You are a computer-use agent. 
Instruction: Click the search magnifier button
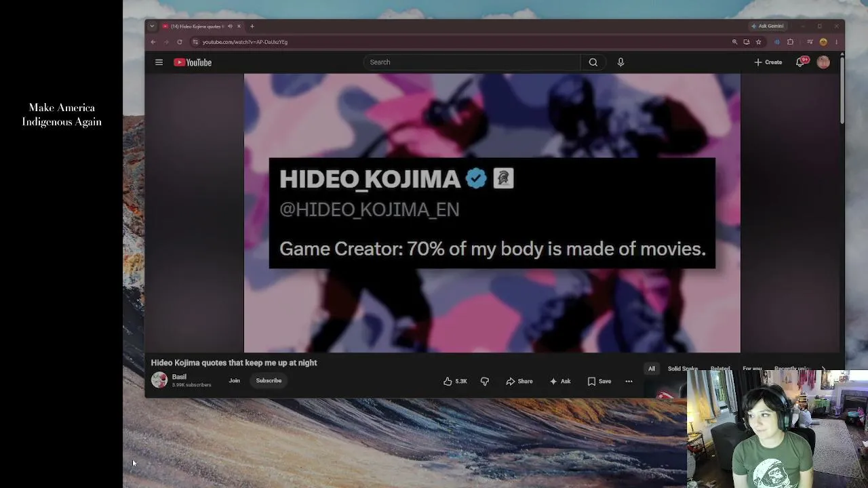point(593,62)
